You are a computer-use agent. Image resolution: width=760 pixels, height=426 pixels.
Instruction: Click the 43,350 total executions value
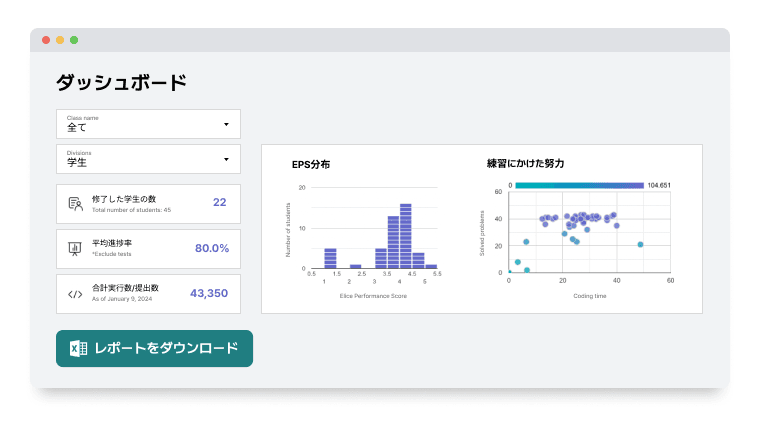pyautogui.click(x=209, y=294)
